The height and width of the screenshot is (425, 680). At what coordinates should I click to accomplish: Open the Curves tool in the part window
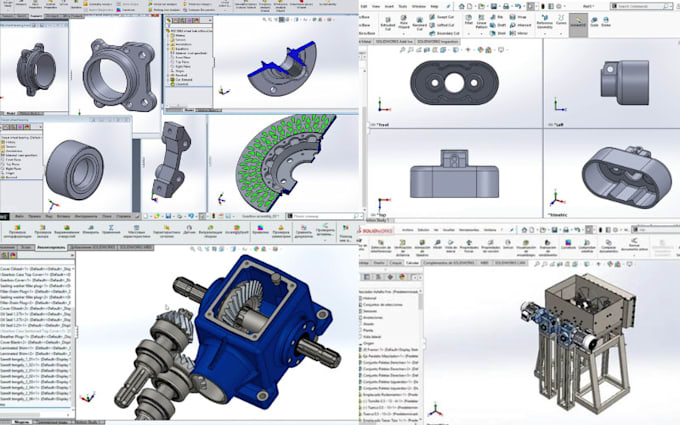(x=561, y=20)
